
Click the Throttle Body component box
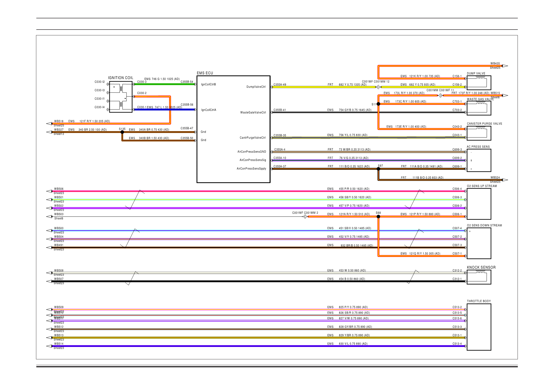pos(479,327)
